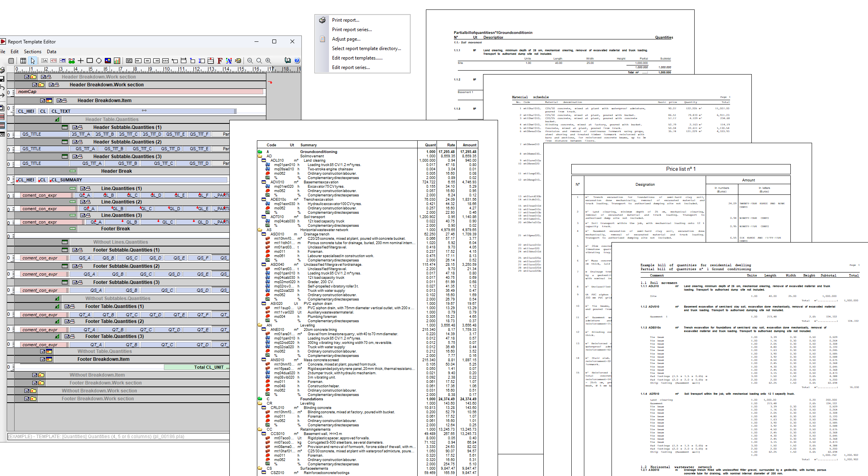Toggle the grid display toolbar icon
The height and width of the screenshot is (476, 868).
click(11, 61)
